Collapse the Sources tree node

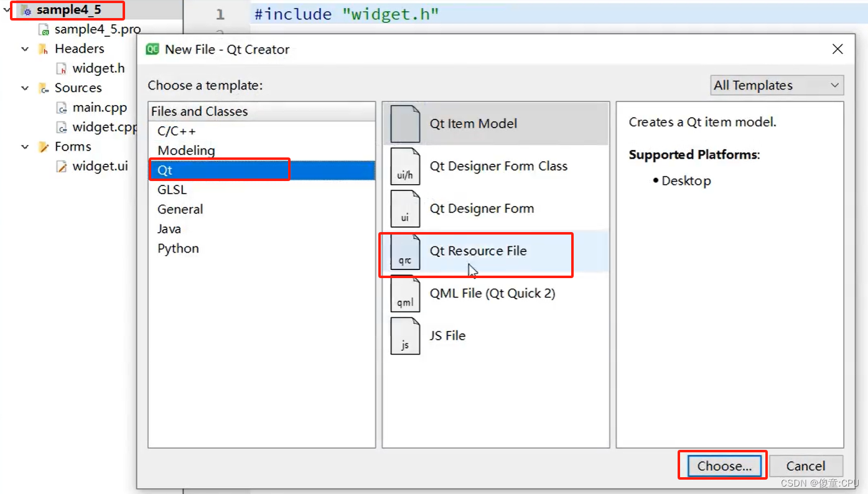[x=25, y=88]
